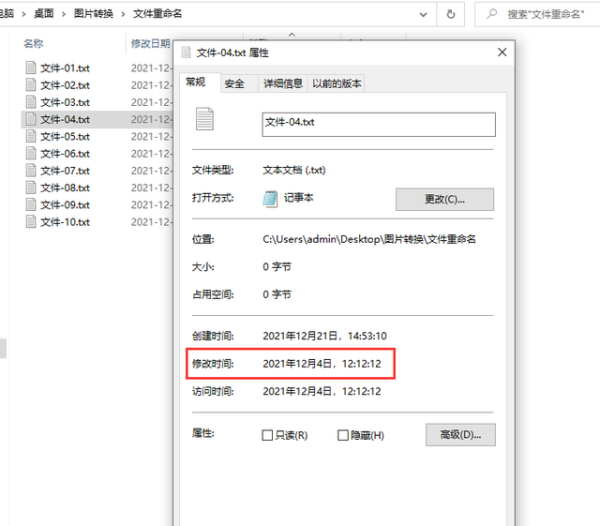Click the Notepad (记事本) app icon
The width and height of the screenshot is (600, 526).
click(270, 199)
